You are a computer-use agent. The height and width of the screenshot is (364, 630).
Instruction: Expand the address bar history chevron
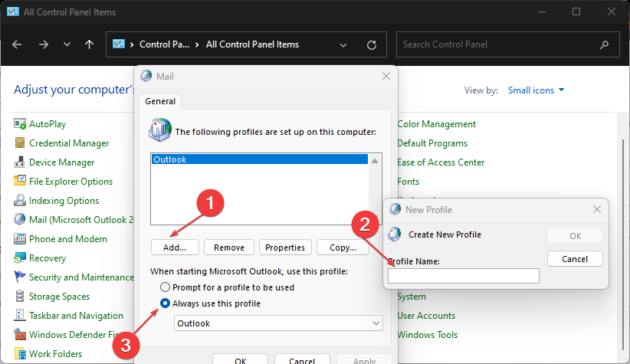click(x=343, y=44)
